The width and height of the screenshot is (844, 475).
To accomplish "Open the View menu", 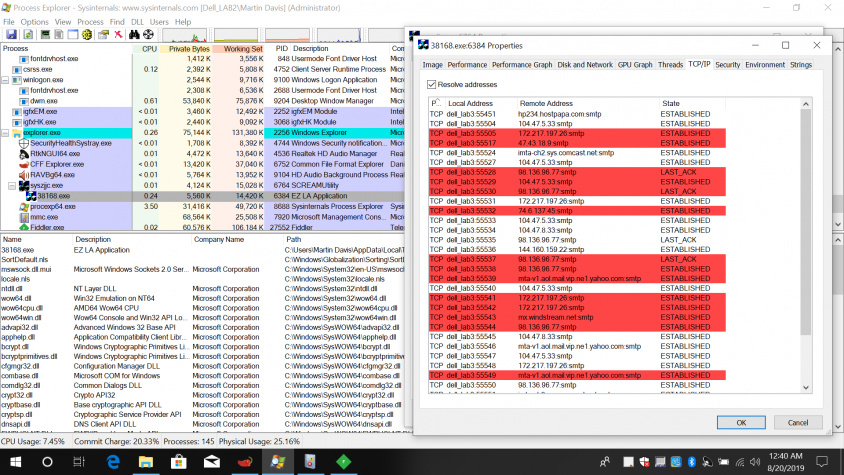I will pyautogui.click(x=62, y=22).
